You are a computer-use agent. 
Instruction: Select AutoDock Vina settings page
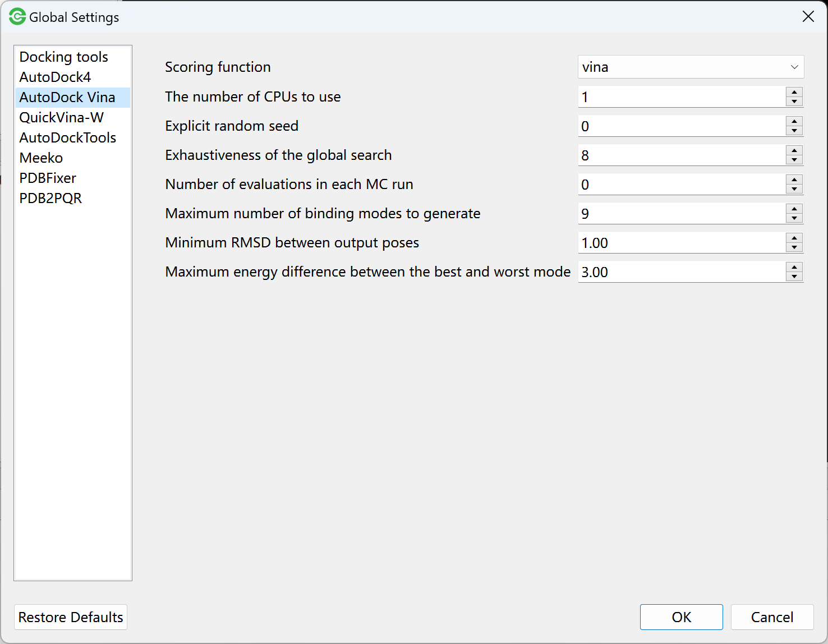[x=73, y=97]
